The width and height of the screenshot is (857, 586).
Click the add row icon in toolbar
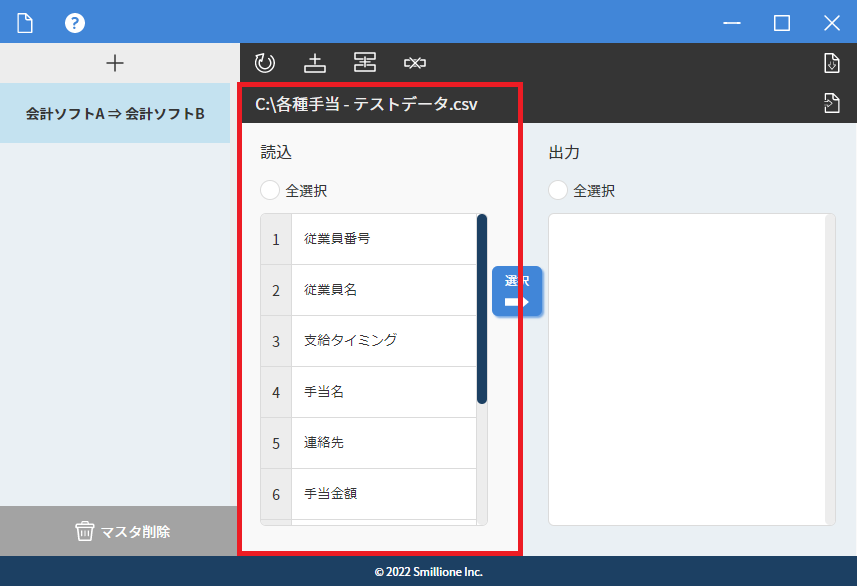[315, 63]
